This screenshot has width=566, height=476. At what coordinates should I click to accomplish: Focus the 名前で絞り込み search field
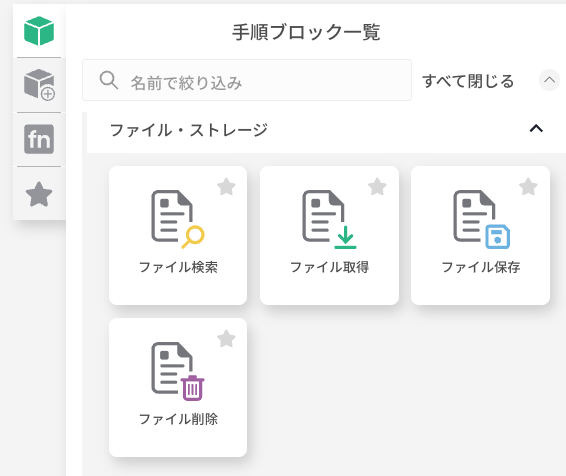pos(247,80)
